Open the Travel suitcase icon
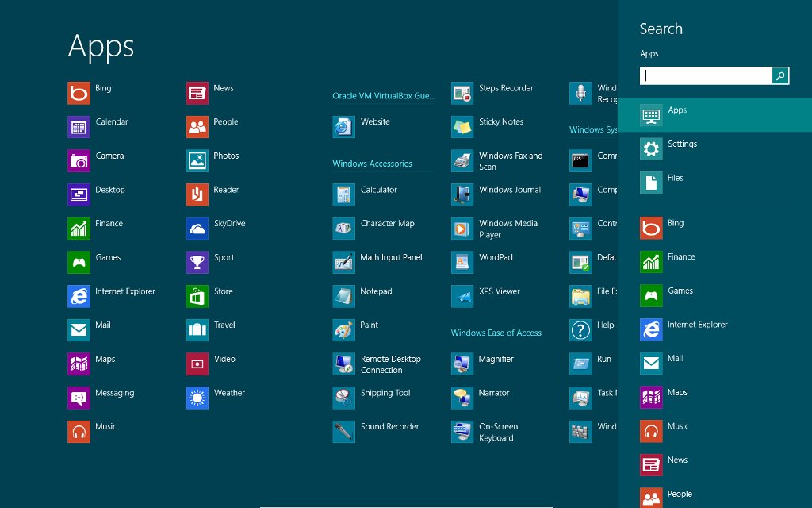Screen dimensions: 812x508 point(197,330)
